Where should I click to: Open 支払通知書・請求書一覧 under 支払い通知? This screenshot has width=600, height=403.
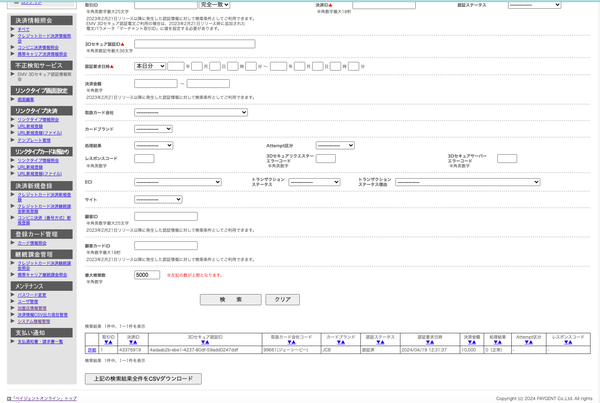[x=40, y=341]
